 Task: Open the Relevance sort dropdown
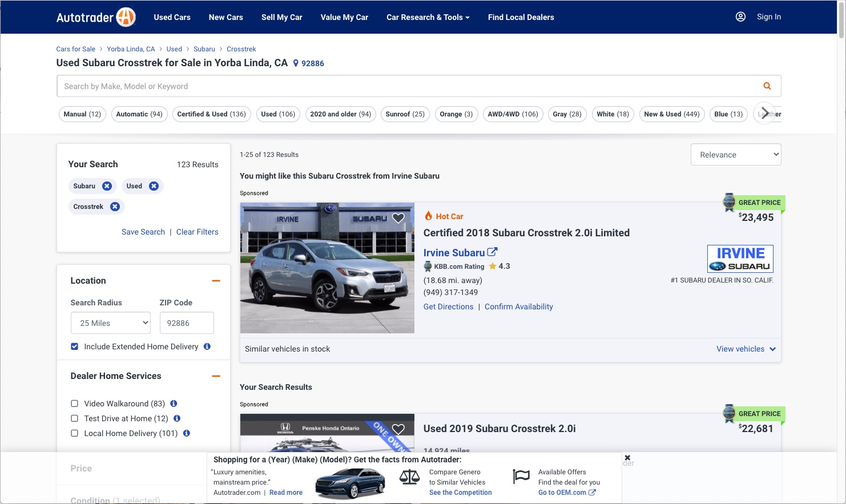tap(736, 155)
